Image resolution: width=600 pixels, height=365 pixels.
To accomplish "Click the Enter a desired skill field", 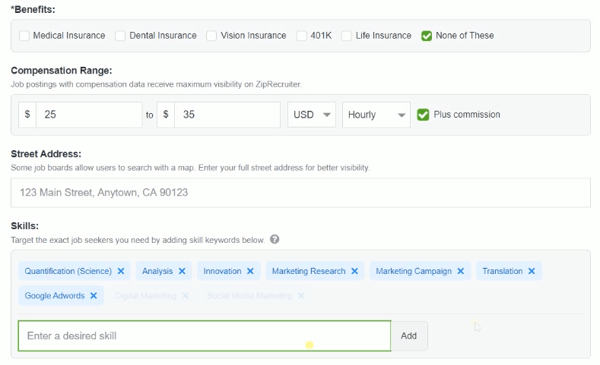I will pyautogui.click(x=204, y=336).
